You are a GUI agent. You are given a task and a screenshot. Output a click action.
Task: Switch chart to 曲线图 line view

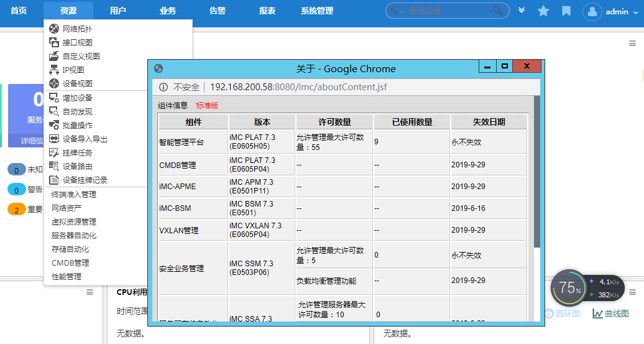coord(611,314)
